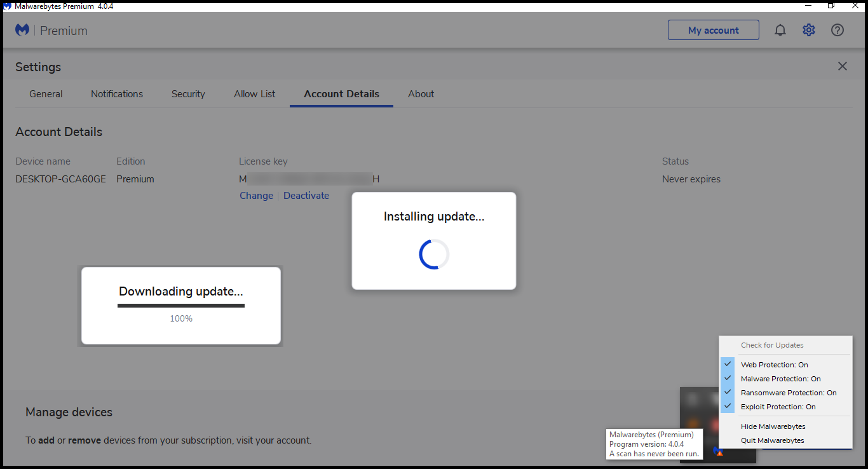The image size is (868, 469).
Task: Click the blurred license key field
Action: tap(309, 179)
